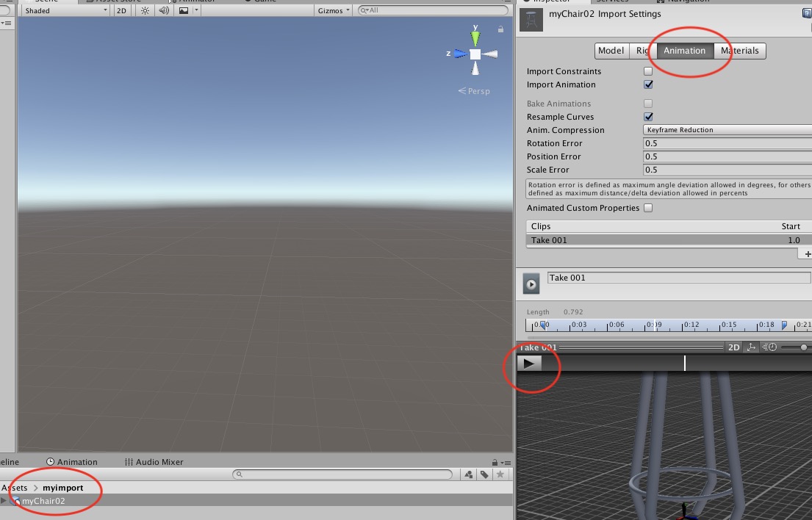Open the Rig import tab
The height and width of the screenshot is (520, 812).
(643, 51)
